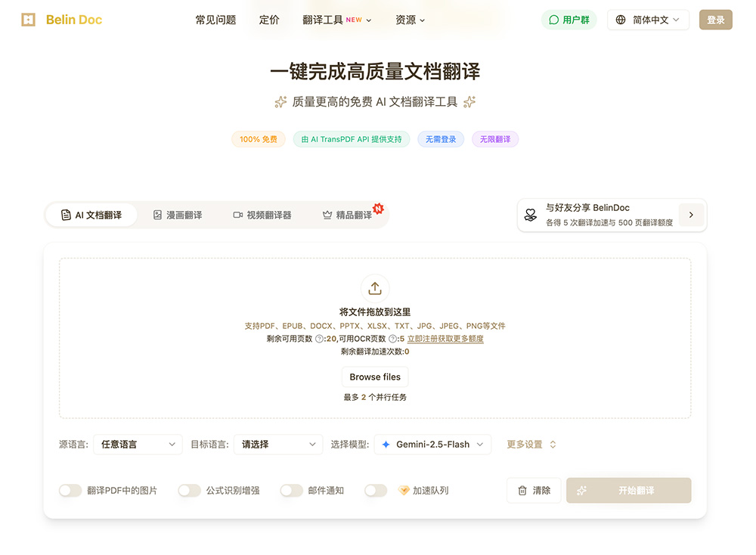Click 立即注册获取更多额度 link
The height and width of the screenshot is (555, 756).
pos(445,339)
